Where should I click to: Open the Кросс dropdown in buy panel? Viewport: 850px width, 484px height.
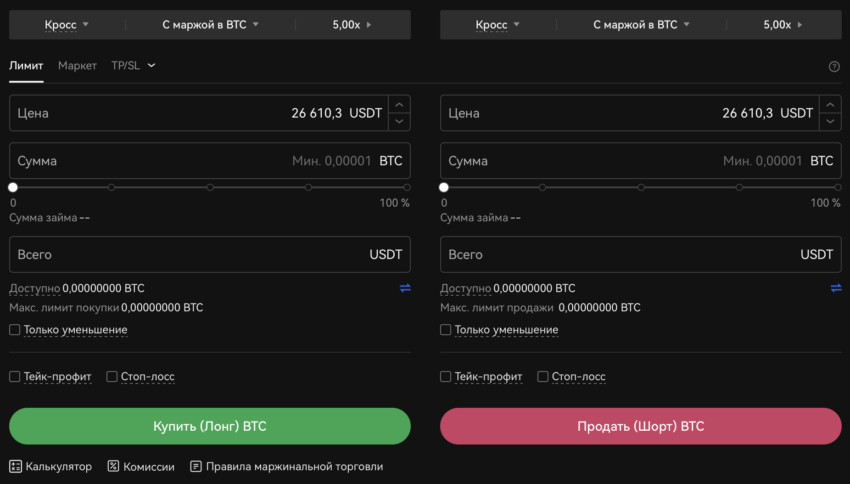pyautogui.click(x=67, y=25)
